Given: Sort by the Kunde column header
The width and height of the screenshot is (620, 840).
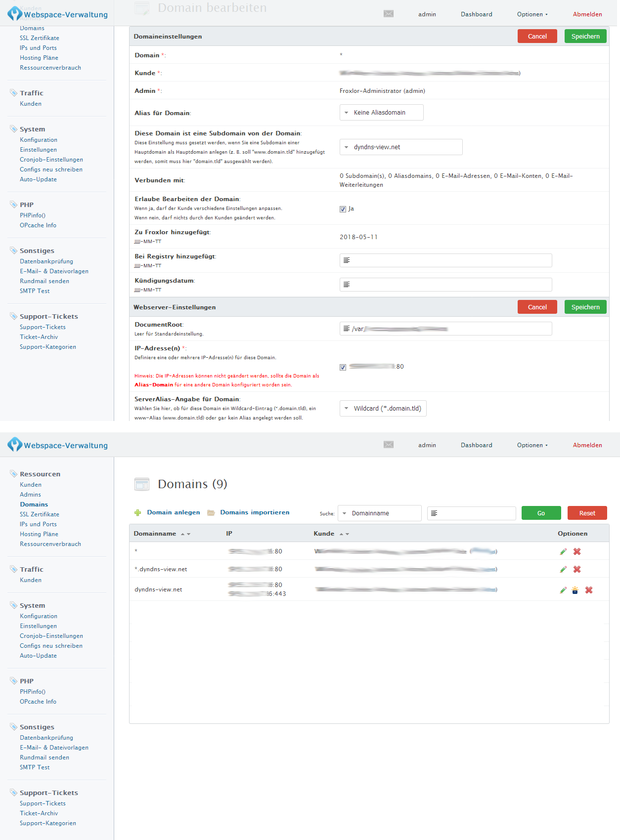Looking at the screenshot, I should (324, 534).
